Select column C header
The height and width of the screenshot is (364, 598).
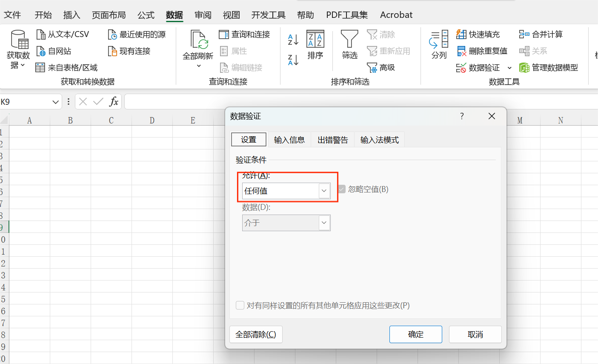click(x=111, y=120)
